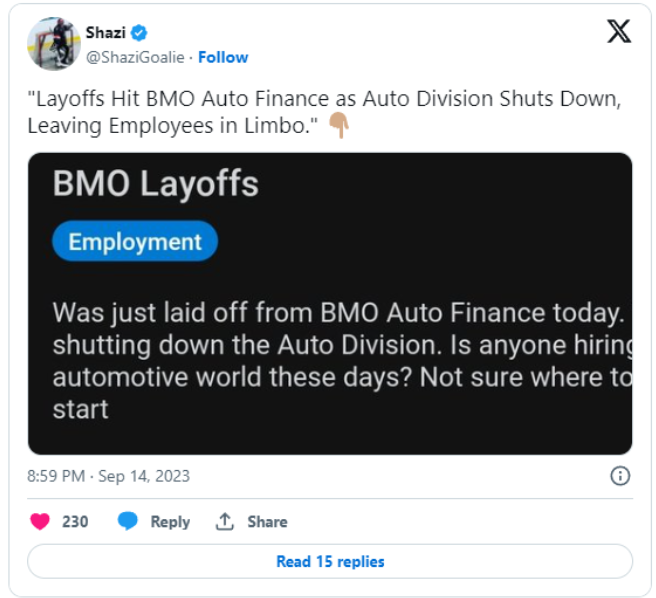Click the blue reply bubble icon
The image size is (656, 598).
(128, 521)
